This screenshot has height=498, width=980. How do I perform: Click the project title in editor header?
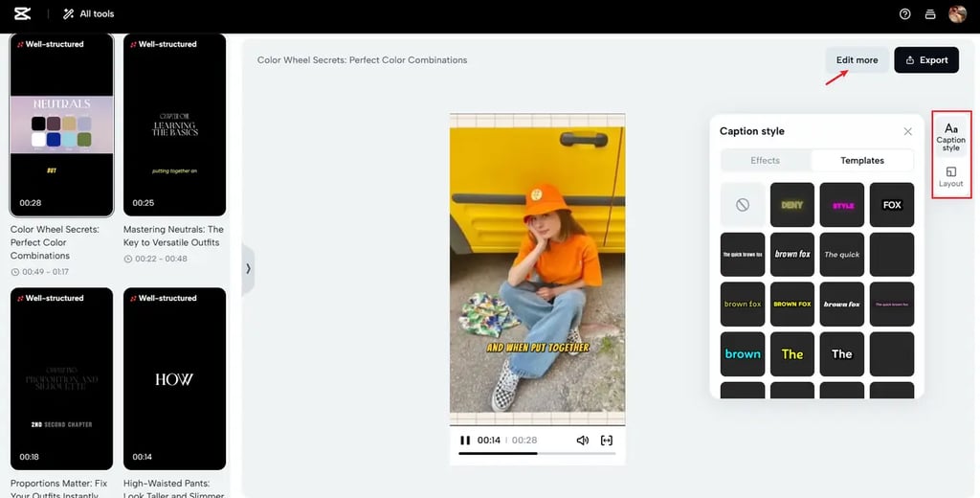pyautogui.click(x=362, y=60)
